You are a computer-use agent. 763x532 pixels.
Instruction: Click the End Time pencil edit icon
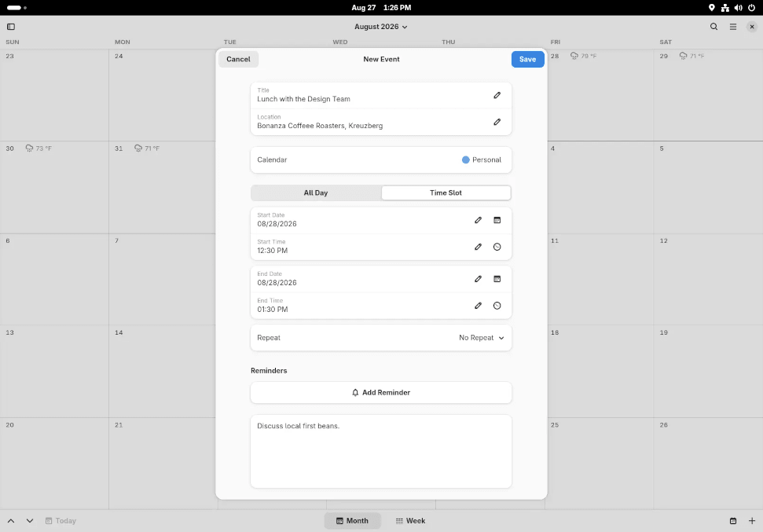coord(478,306)
